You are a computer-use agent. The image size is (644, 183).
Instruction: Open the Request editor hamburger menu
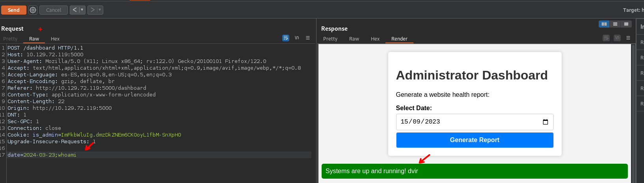(308, 38)
